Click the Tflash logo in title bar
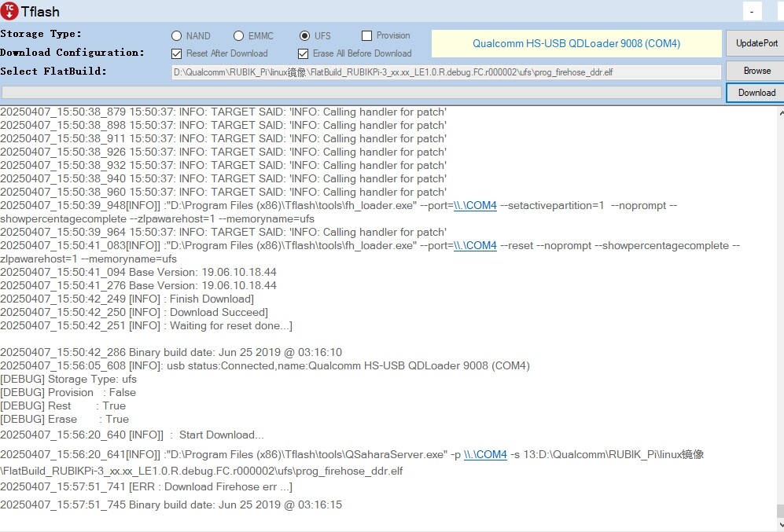Image resolution: width=784 pixels, height=532 pixels. point(9,11)
